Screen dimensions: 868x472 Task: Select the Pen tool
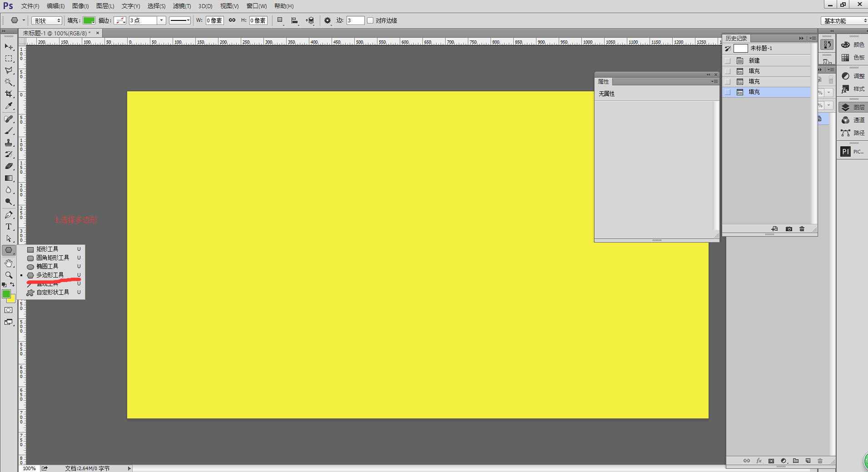point(9,215)
